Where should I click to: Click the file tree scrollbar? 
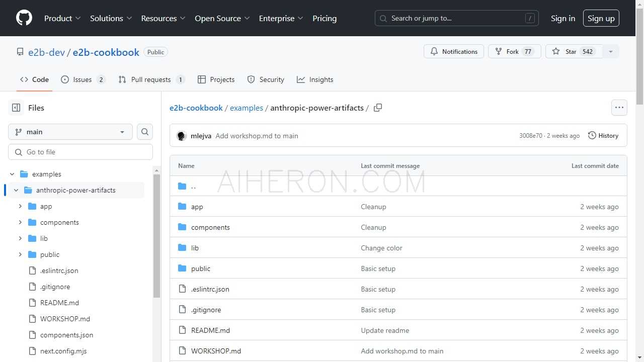pos(156,236)
